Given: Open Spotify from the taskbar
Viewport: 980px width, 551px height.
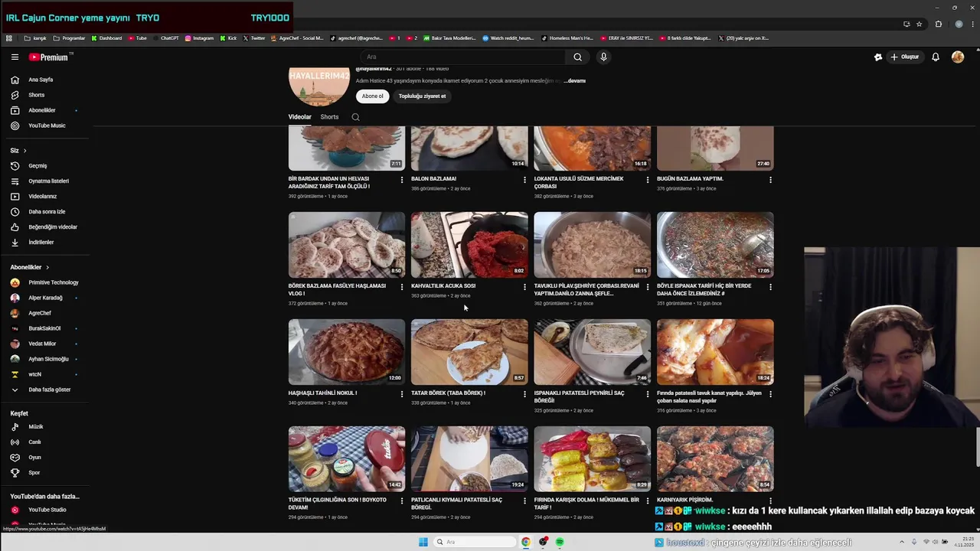Looking at the screenshot, I should 560,542.
